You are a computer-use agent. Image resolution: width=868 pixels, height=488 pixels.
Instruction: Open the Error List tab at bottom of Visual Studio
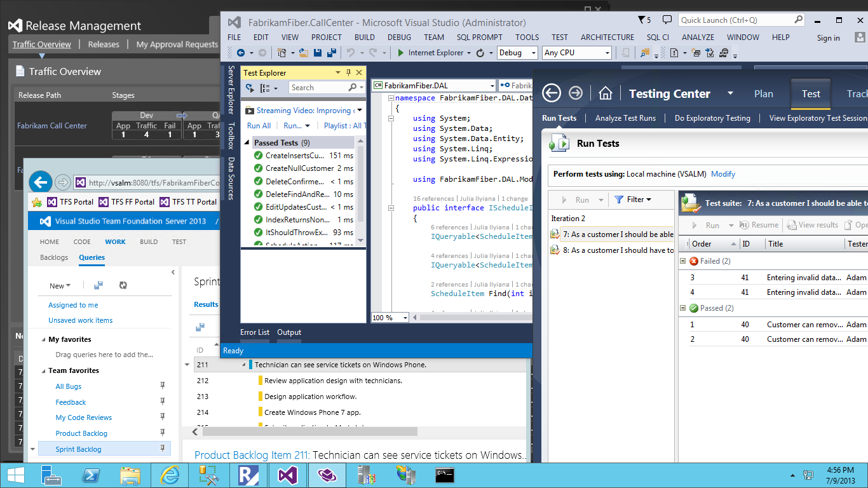point(255,332)
